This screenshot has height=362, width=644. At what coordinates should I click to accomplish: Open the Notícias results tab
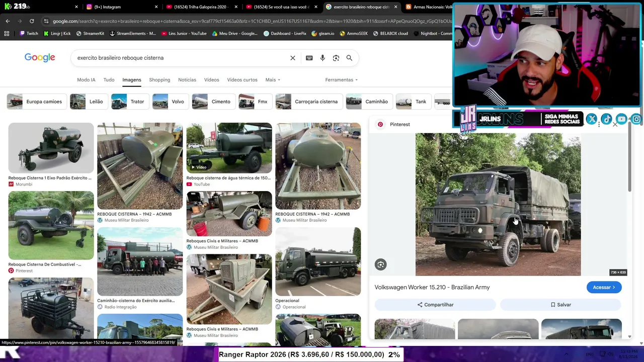[x=187, y=80]
